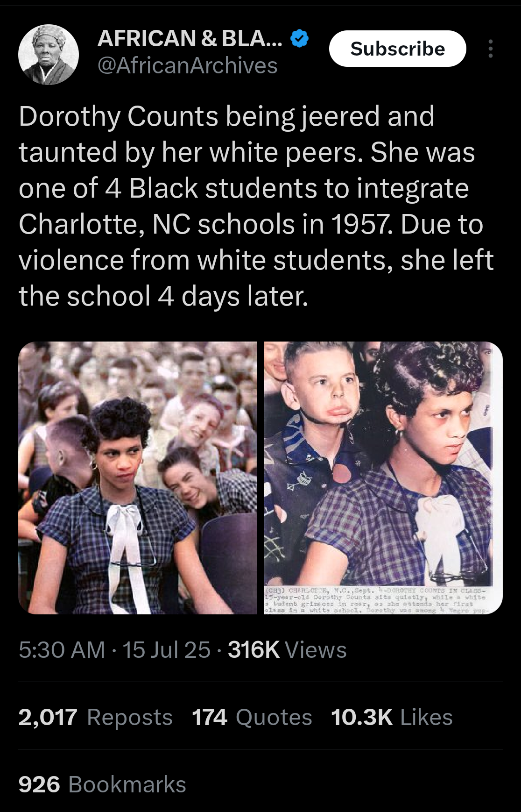
Task: Click the blue verified badge
Action: pyautogui.click(x=300, y=38)
